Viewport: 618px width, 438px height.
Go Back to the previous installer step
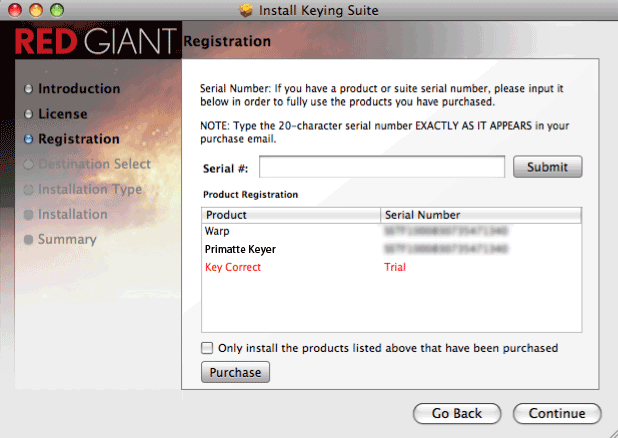tap(457, 413)
